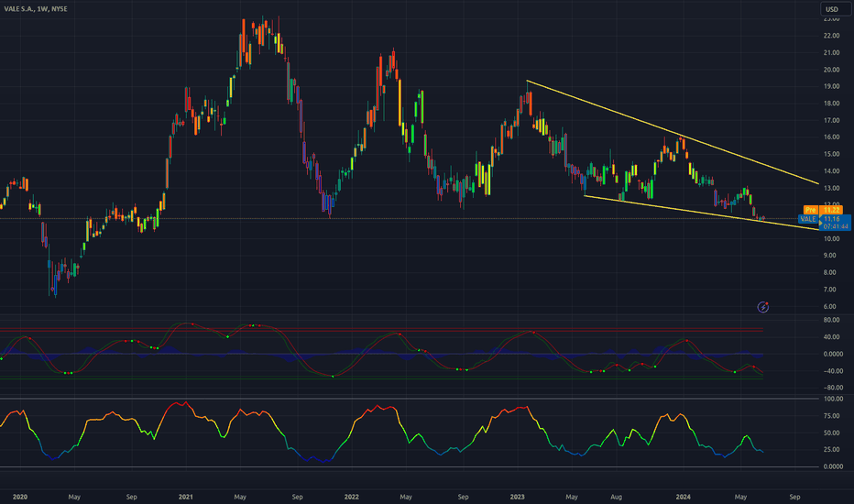The image size is (854, 504).
Task: Click the 25.00 lower indicator scale label
Action: 832,450
